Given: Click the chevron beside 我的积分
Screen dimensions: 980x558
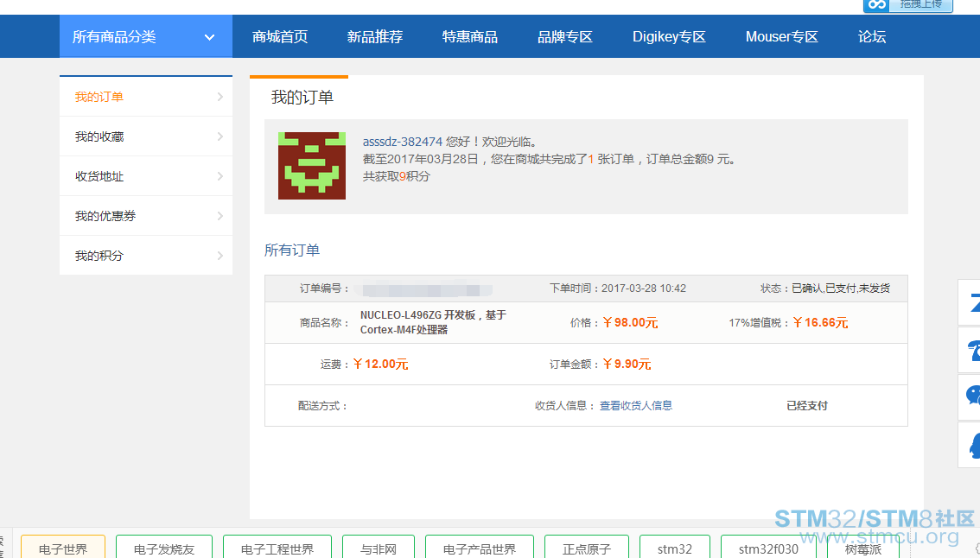Looking at the screenshot, I should (x=220, y=256).
